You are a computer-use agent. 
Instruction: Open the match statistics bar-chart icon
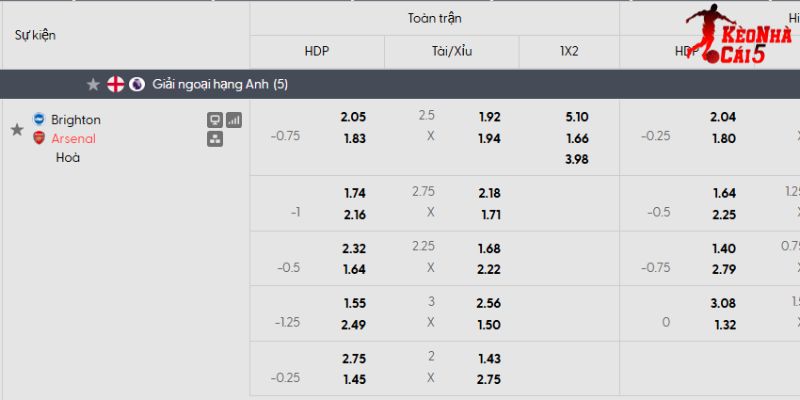[234, 120]
